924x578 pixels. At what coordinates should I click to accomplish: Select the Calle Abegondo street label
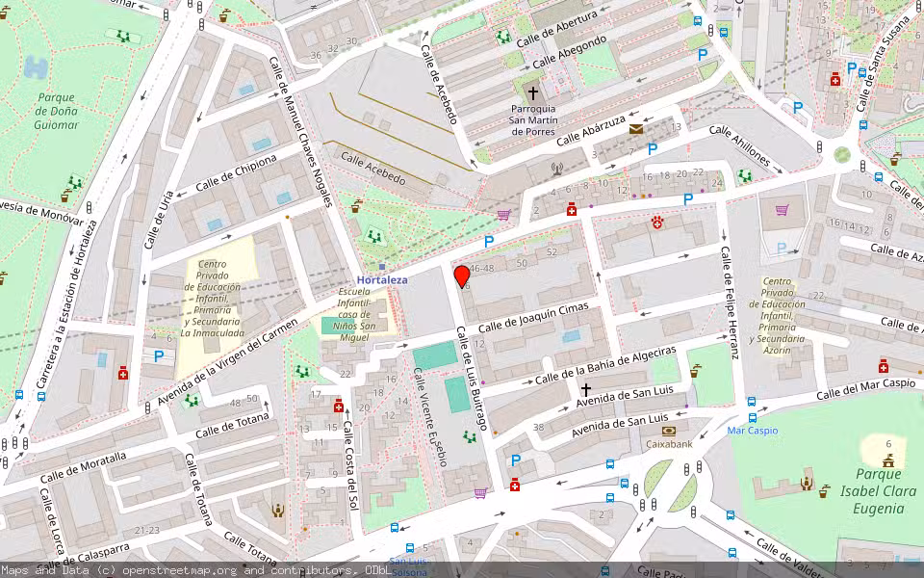569,52
